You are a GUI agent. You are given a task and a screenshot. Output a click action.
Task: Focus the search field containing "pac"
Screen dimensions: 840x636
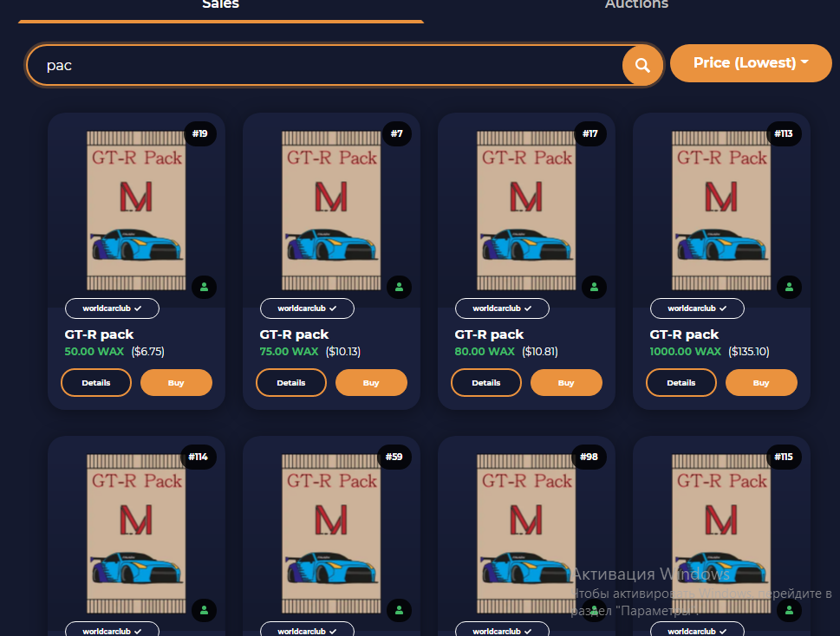(324, 65)
